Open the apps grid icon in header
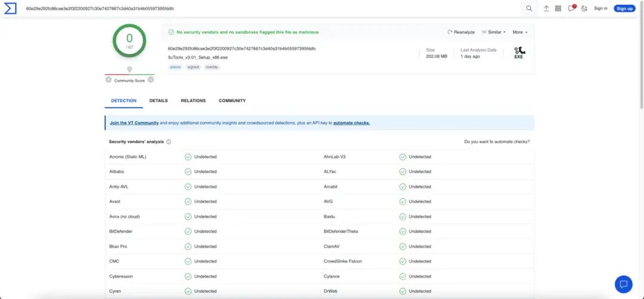The image size is (644, 299). pos(558,8)
